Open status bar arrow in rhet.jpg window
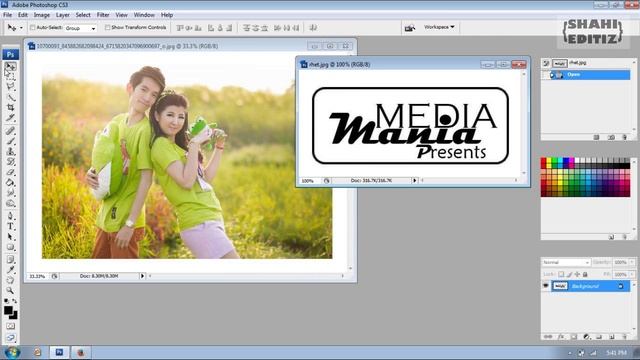 click(x=415, y=180)
